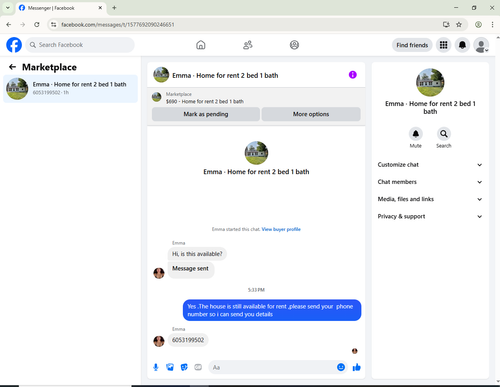Click the install/cast icon in address bar
This screenshot has height=387, width=500.
(x=446, y=24)
